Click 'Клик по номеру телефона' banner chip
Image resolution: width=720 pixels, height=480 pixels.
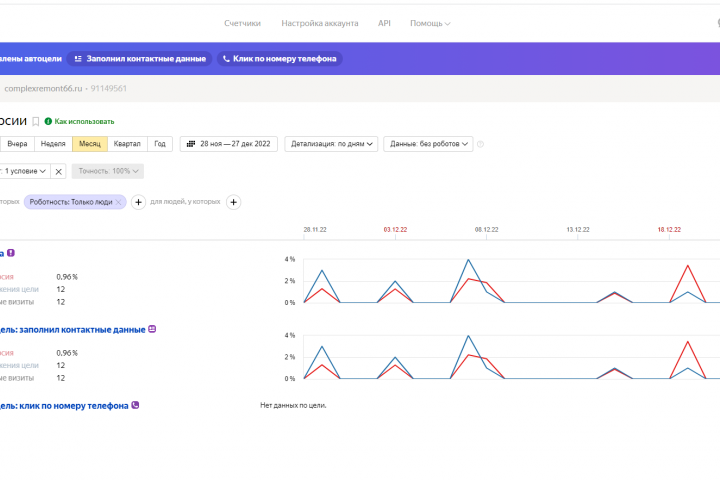279,59
